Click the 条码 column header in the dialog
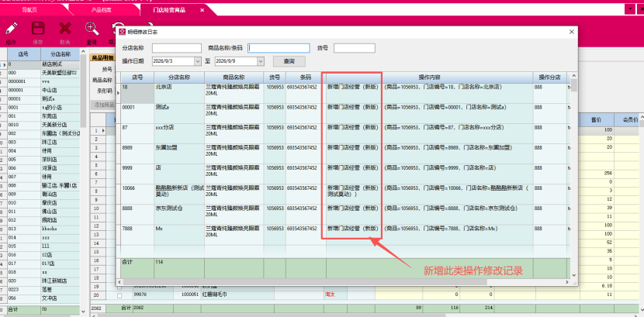This screenshot has height=317, width=644. click(306, 77)
